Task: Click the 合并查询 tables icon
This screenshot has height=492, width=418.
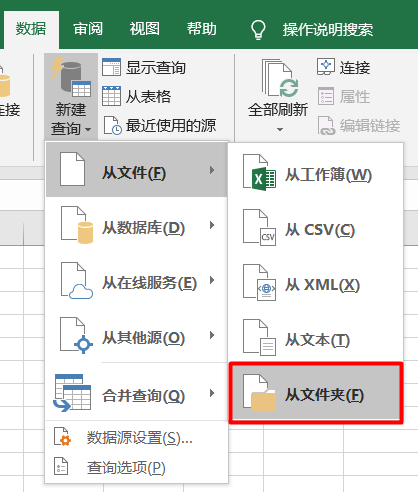Action: click(72, 393)
